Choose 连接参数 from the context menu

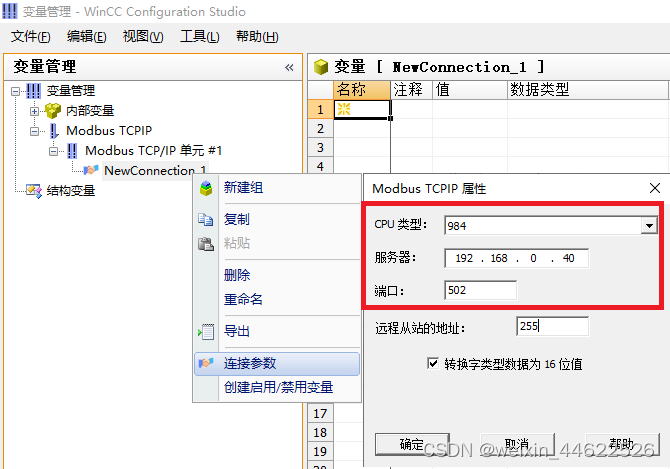tap(277, 363)
